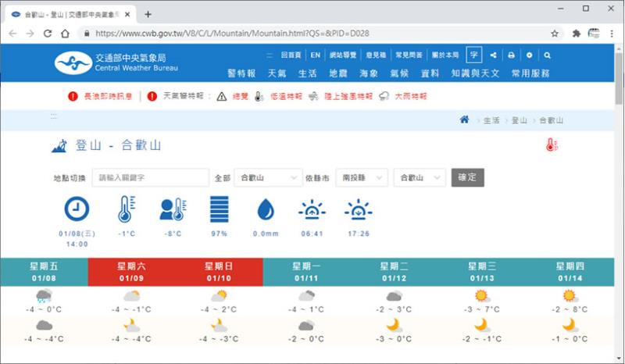Switch site language via EN link
Image resolution: width=625 pixels, height=364 pixels.
point(316,55)
